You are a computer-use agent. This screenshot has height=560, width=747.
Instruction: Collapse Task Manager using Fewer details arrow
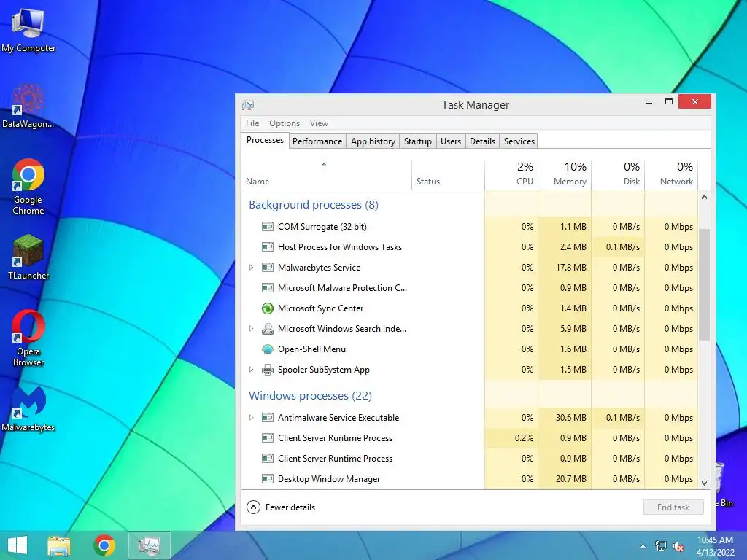click(253, 507)
